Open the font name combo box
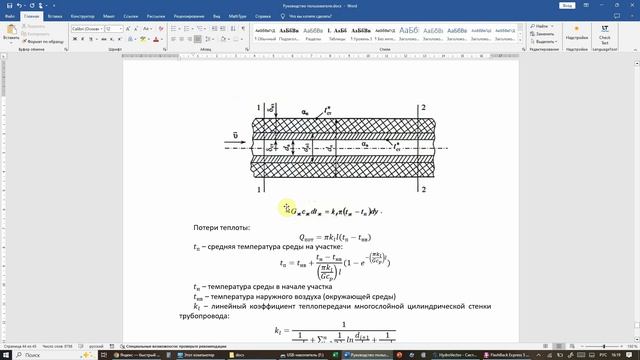 coord(87,29)
